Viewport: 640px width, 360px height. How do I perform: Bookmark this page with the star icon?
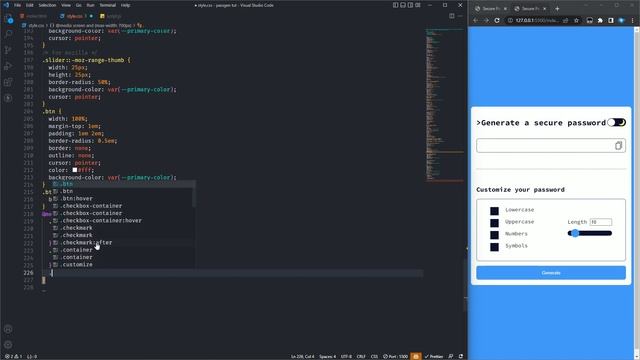tap(576, 20)
